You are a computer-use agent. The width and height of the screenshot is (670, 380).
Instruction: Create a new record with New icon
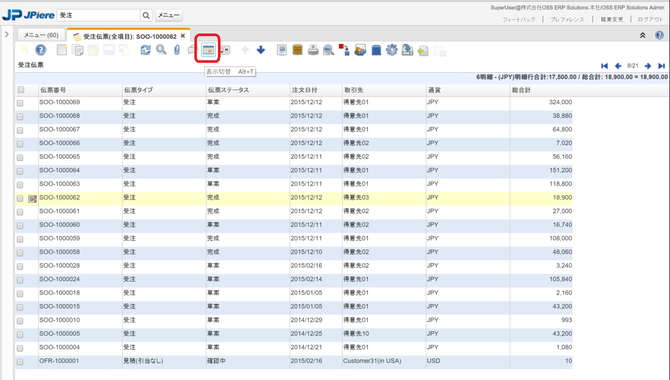pos(62,50)
